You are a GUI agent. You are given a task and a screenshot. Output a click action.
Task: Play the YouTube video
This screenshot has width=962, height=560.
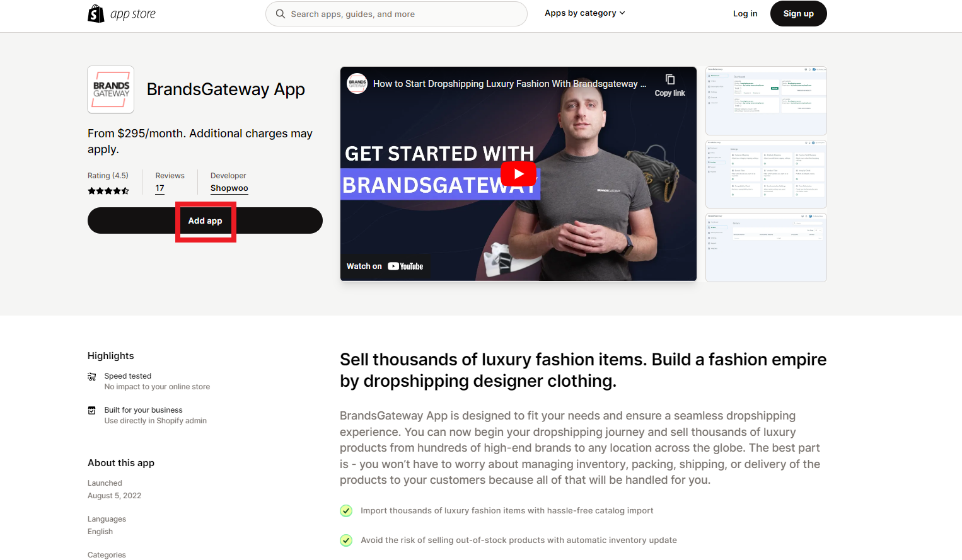[518, 174]
